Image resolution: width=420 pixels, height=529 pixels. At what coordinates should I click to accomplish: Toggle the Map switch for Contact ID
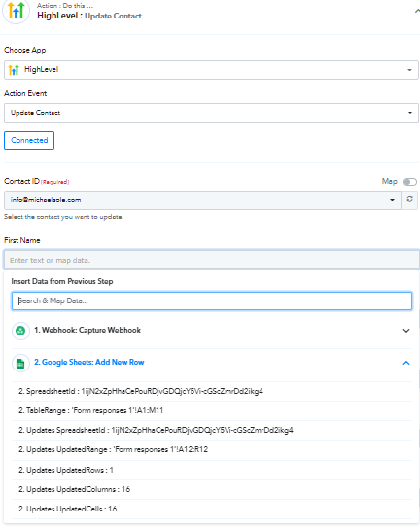click(x=410, y=182)
